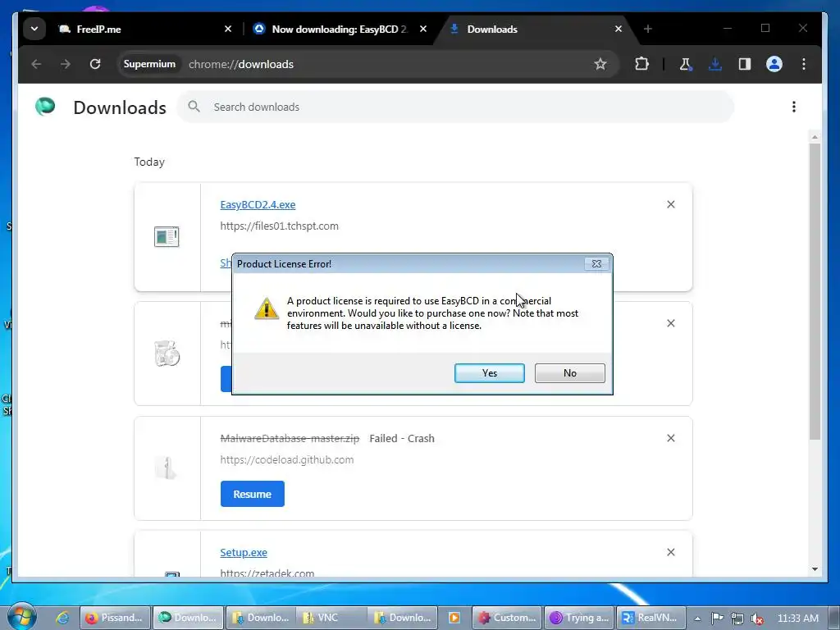This screenshot has height=630, width=840.
Task: Toggle the browser side panel
Action: click(x=744, y=64)
